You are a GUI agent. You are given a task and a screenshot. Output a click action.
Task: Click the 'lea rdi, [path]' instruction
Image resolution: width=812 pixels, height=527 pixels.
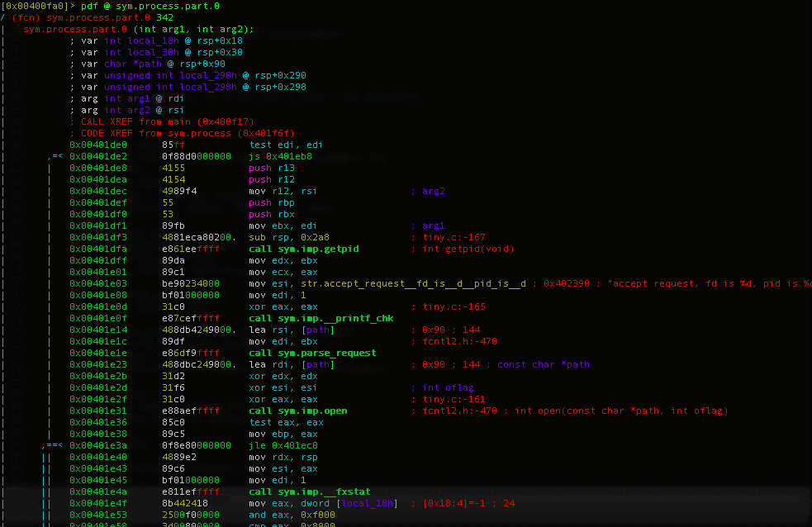(292, 364)
